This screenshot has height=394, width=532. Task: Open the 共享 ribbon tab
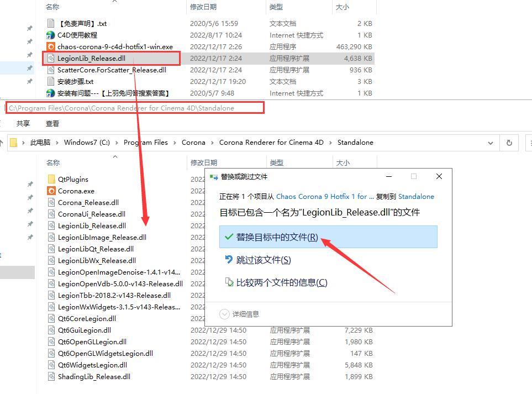pyautogui.click(x=23, y=124)
